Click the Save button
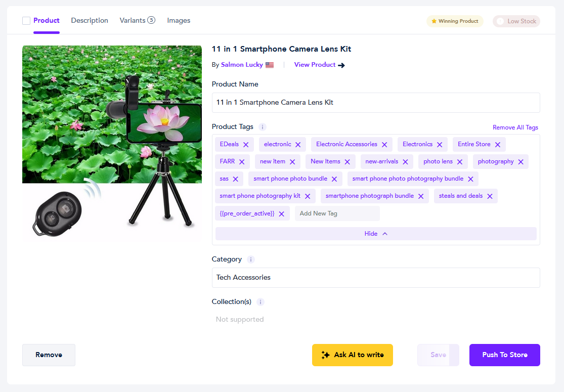 click(438, 355)
